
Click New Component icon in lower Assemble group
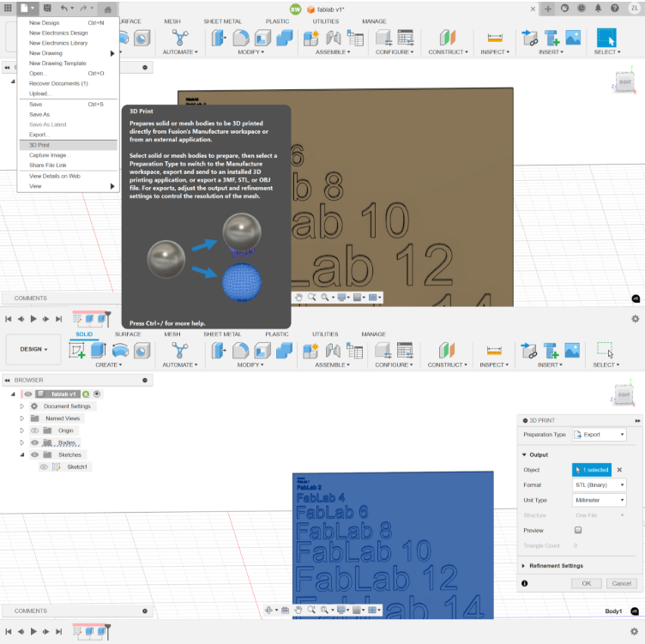pos(311,351)
